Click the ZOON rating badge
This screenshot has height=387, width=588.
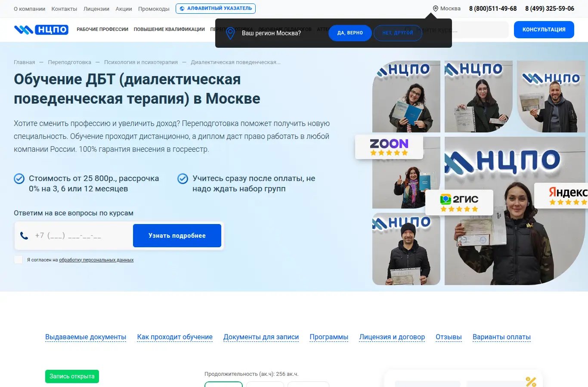[389, 147]
